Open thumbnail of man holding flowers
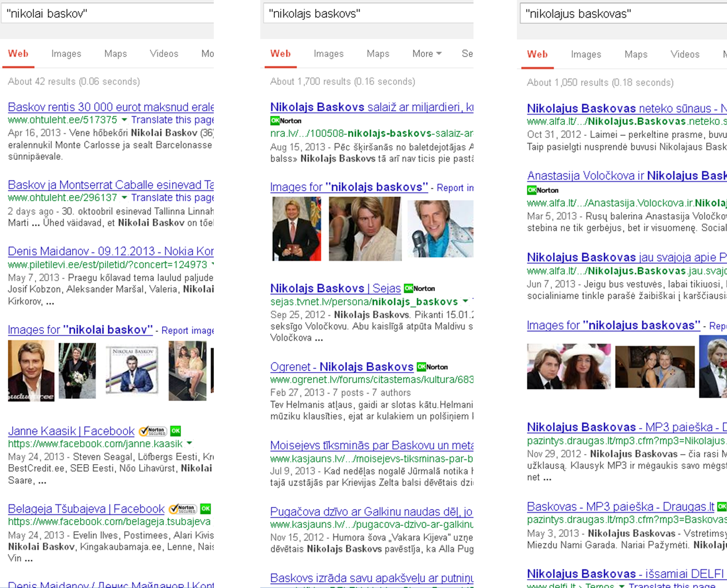This screenshot has width=727, height=588. tap(77, 371)
